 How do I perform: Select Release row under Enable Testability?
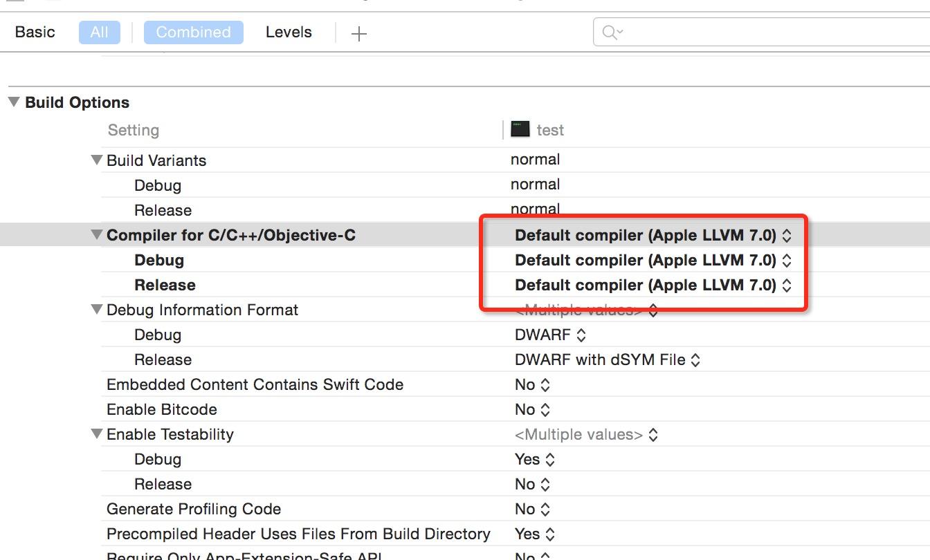[163, 484]
